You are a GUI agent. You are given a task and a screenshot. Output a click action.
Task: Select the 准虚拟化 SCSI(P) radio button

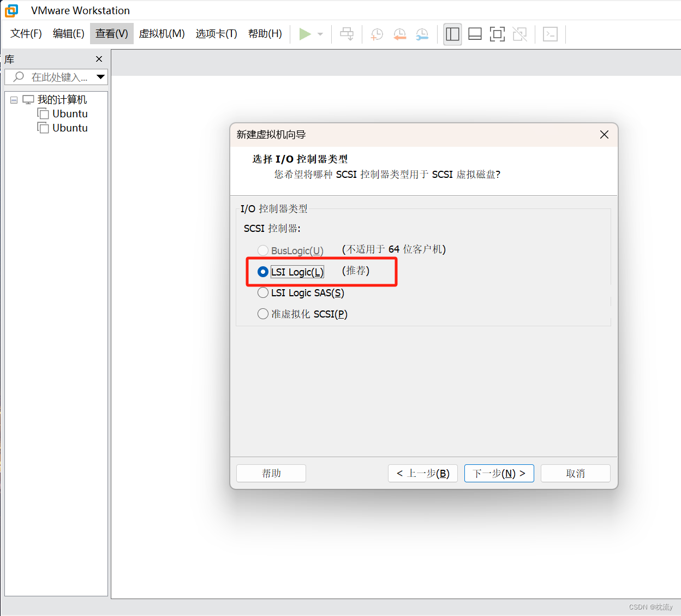(263, 314)
